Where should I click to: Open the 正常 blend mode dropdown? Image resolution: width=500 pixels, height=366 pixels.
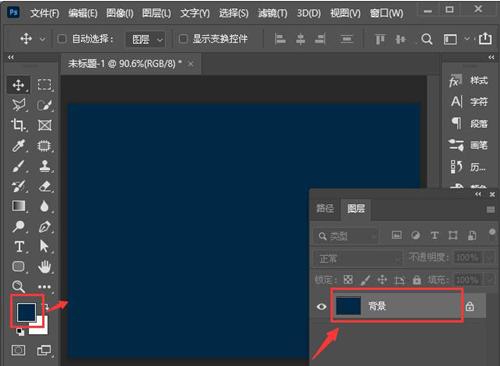coord(359,258)
